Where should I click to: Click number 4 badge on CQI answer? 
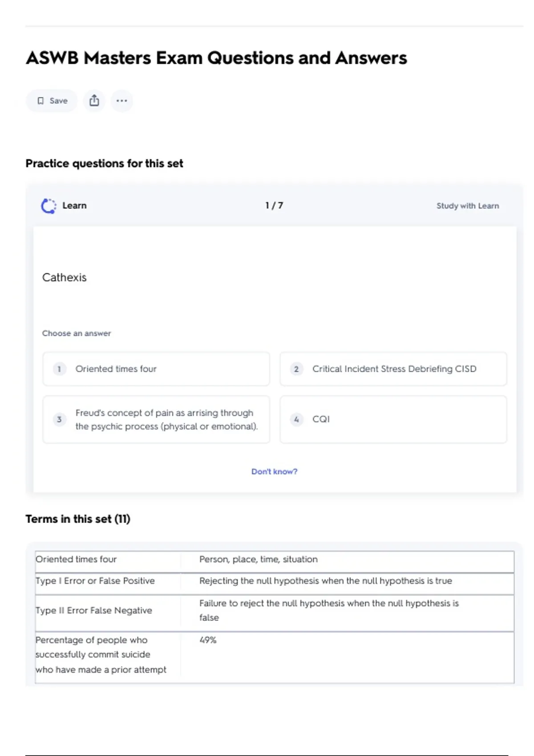[x=296, y=419]
